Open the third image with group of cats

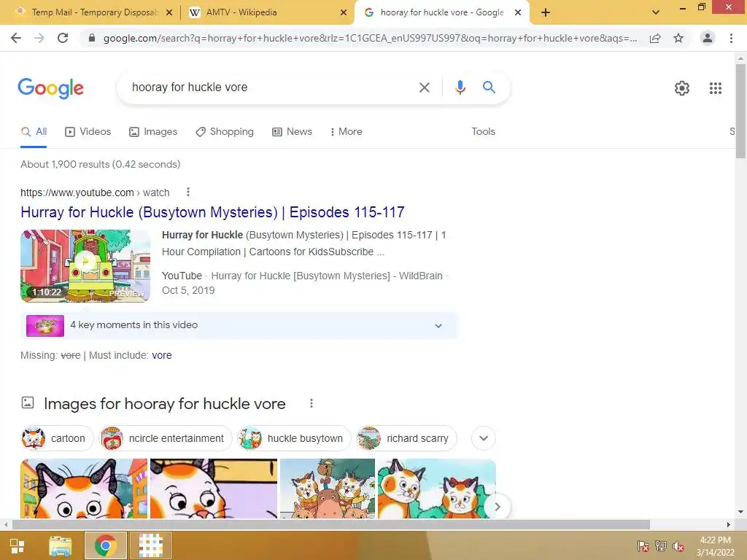[x=328, y=489]
